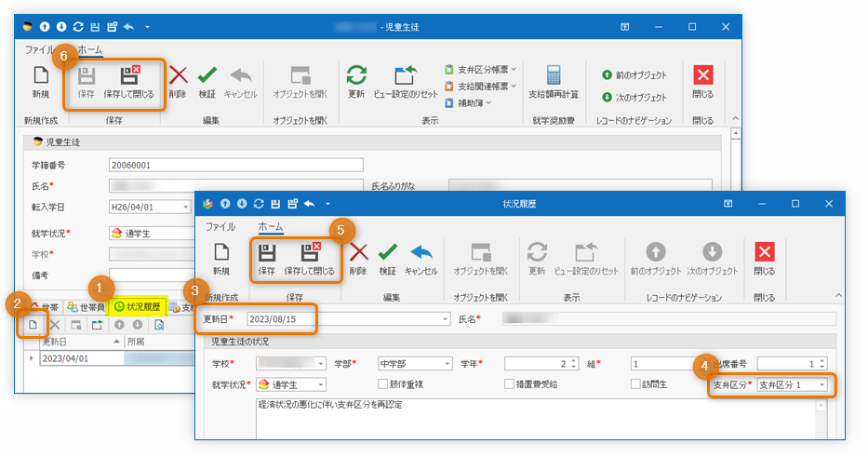Click the preview magnifier icon in the grid toolbar

(159, 325)
